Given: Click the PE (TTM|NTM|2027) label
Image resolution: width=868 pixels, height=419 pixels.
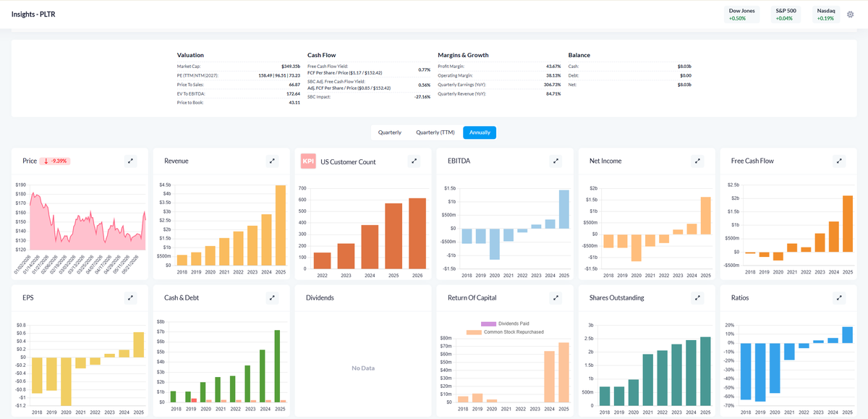Looking at the screenshot, I should (198, 75).
